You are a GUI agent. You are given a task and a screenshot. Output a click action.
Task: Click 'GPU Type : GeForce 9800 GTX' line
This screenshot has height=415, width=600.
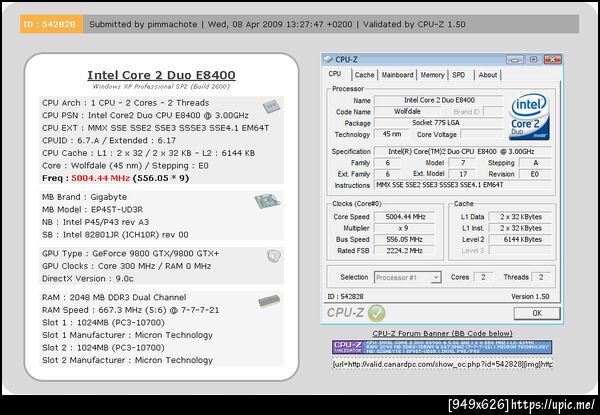click(130, 254)
